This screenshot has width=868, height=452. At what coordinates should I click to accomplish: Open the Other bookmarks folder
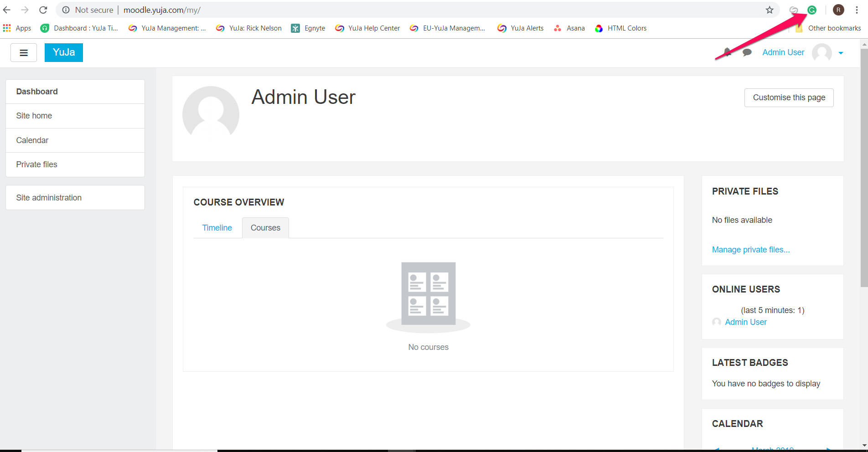pyautogui.click(x=828, y=28)
